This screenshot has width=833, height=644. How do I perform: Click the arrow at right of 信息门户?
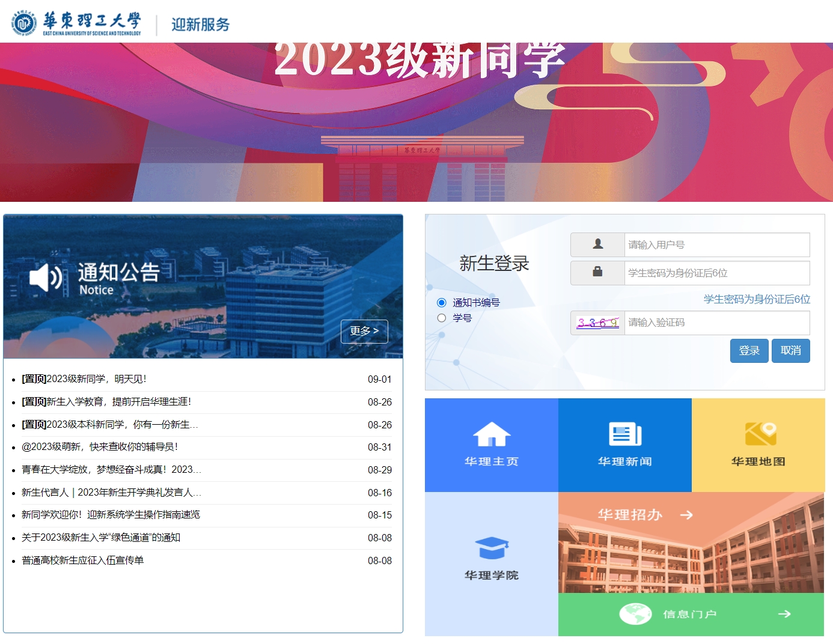pyautogui.click(x=784, y=614)
